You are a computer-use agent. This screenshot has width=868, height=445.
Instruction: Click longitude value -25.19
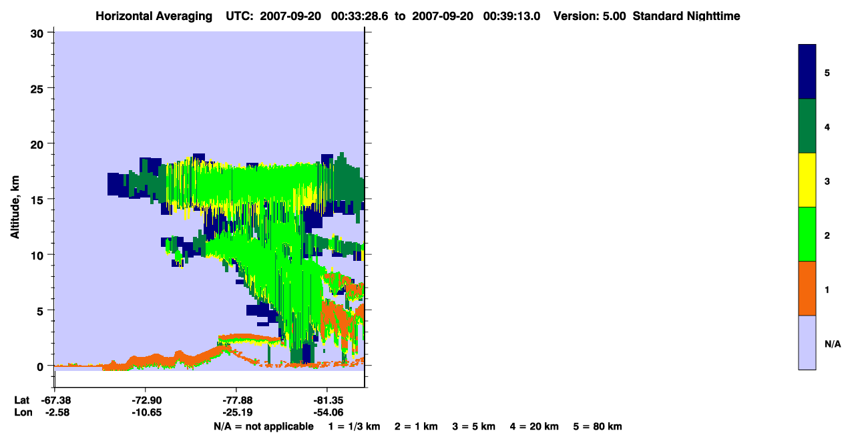coord(237,412)
